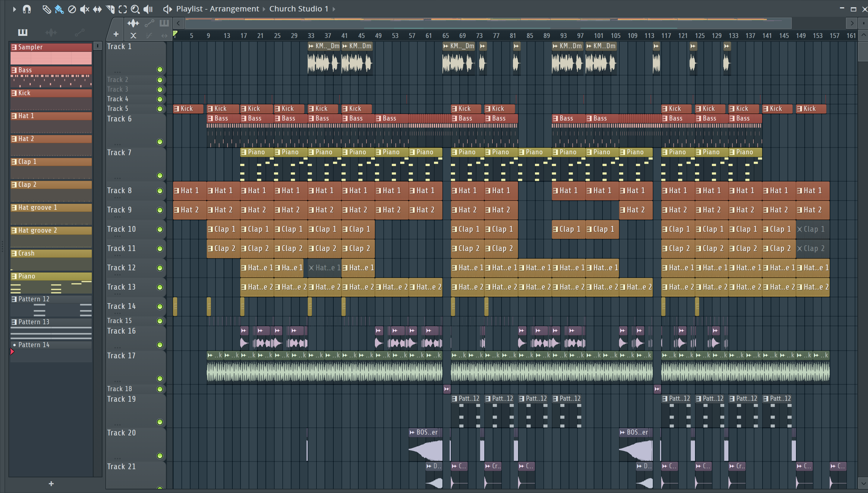Open BOS..er audio clip menu at bar 57
The image size is (868, 493).
tap(412, 432)
